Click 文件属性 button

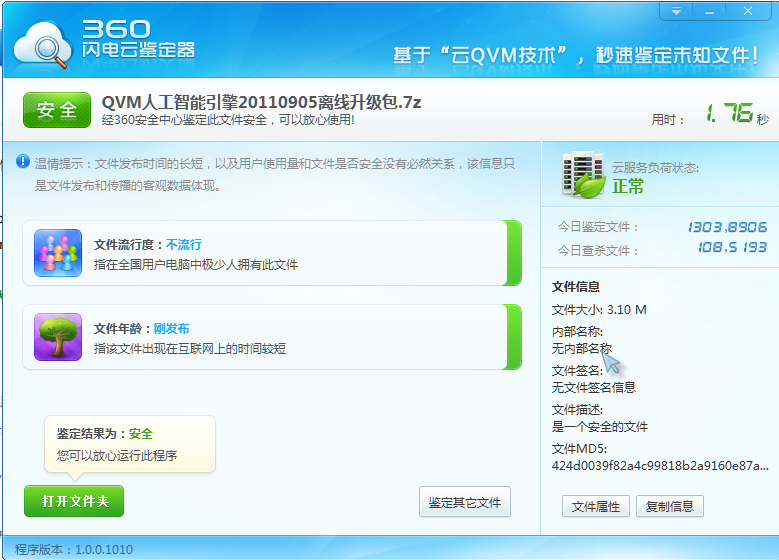[x=596, y=506]
